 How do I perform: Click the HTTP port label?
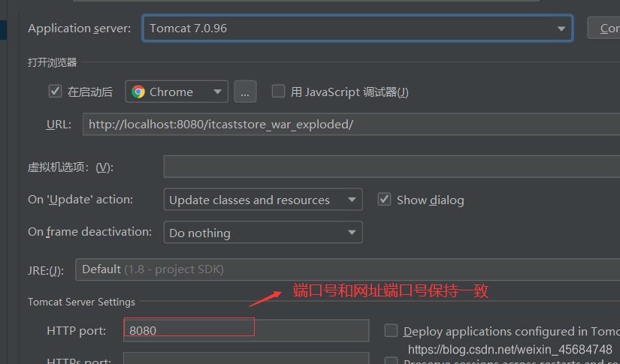pyautogui.click(x=77, y=330)
